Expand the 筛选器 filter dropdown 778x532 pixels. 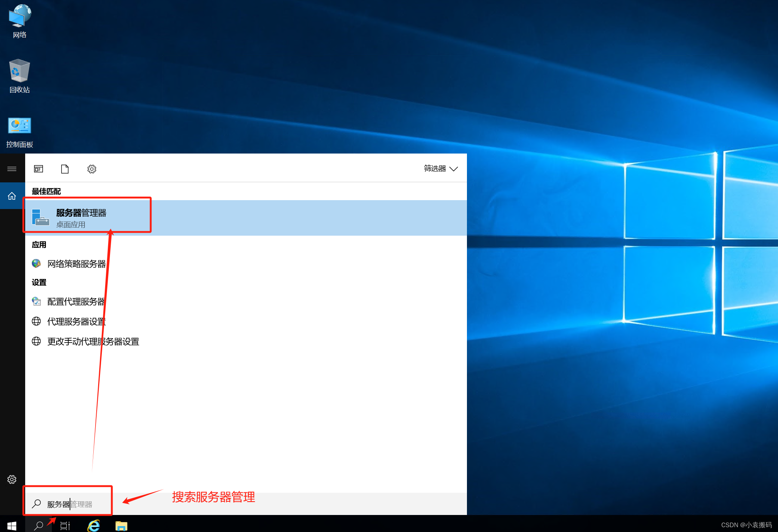click(441, 169)
